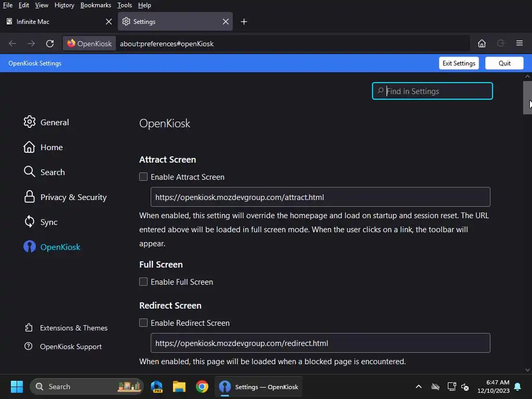Click the OpenKiosk identity box in the address bar

tap(89, 44)
